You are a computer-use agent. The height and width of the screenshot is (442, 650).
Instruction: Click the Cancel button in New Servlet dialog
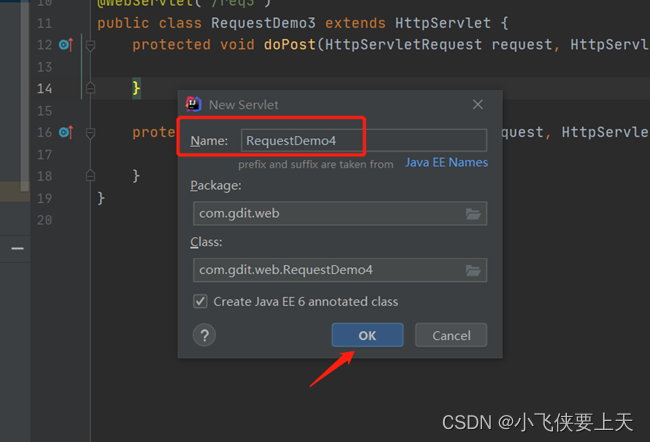tap(451, 335)
